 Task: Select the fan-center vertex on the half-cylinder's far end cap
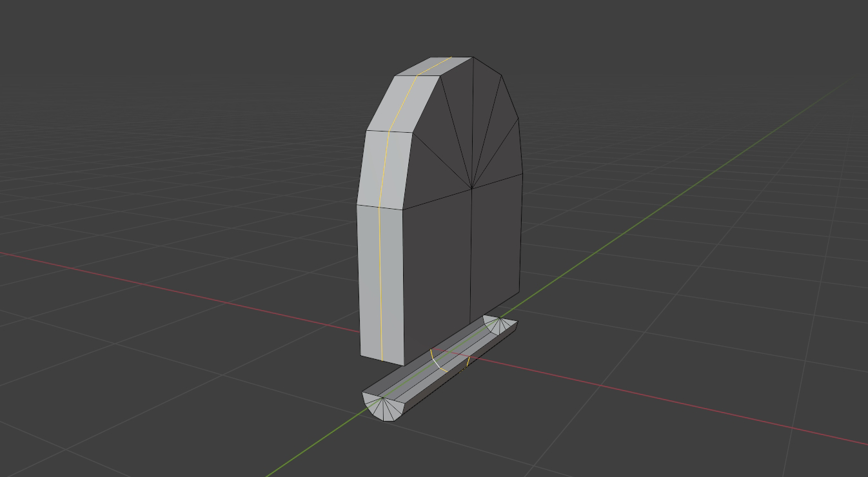(x=500, y=317)
